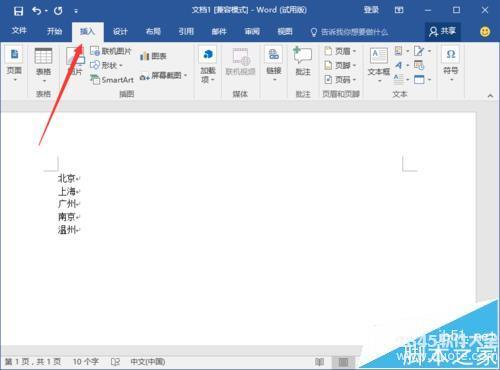Click the Object insert icon
Image resolution: width=500 pixels, height=370 pixels.
click(x=419, y=79)
